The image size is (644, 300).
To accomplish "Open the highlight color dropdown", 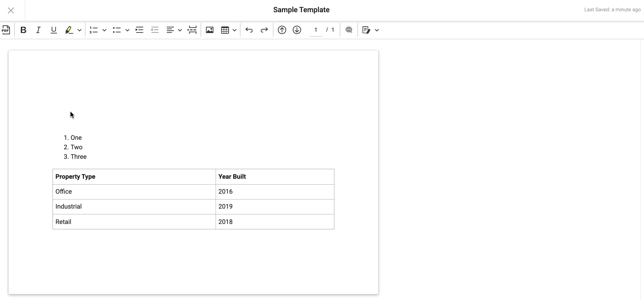I will click(80, 30).
